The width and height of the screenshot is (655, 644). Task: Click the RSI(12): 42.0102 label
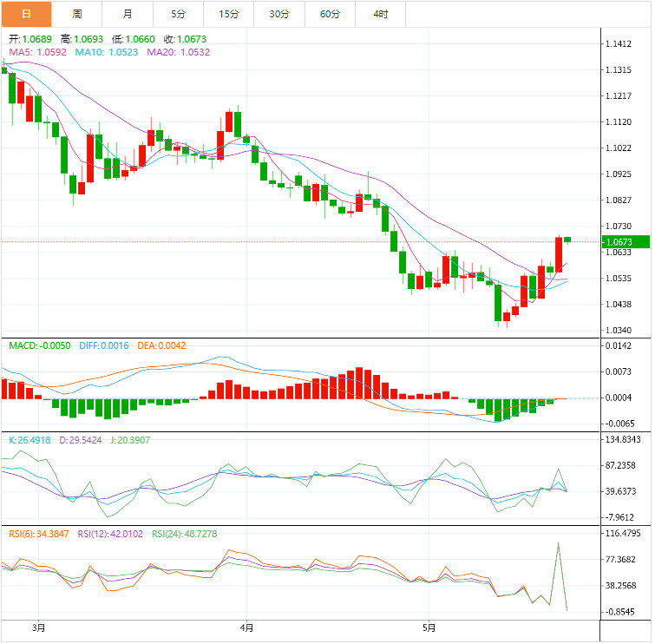110,534
